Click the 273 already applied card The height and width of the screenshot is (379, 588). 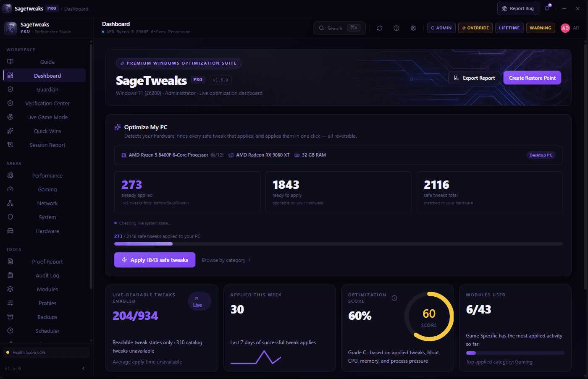tap(187, 192)
